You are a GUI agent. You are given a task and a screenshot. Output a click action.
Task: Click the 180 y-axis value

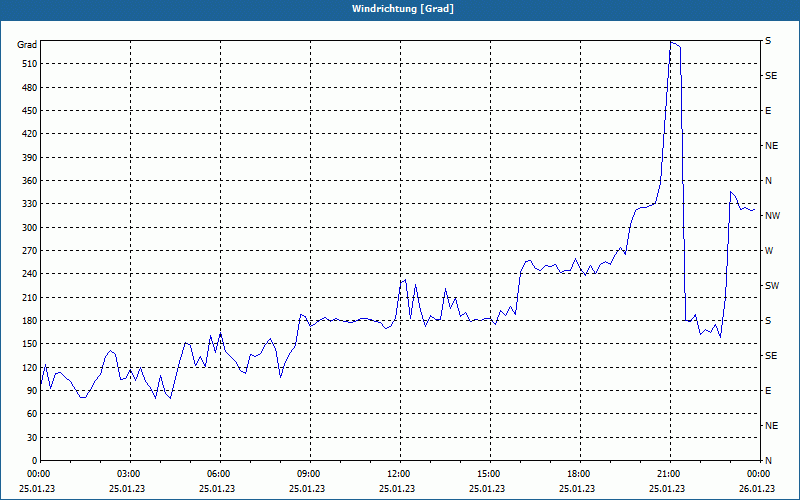tap(30, 320)
